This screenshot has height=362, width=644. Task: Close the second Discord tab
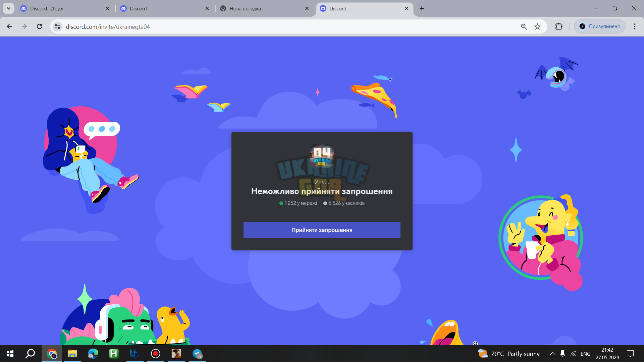[207, 9]
